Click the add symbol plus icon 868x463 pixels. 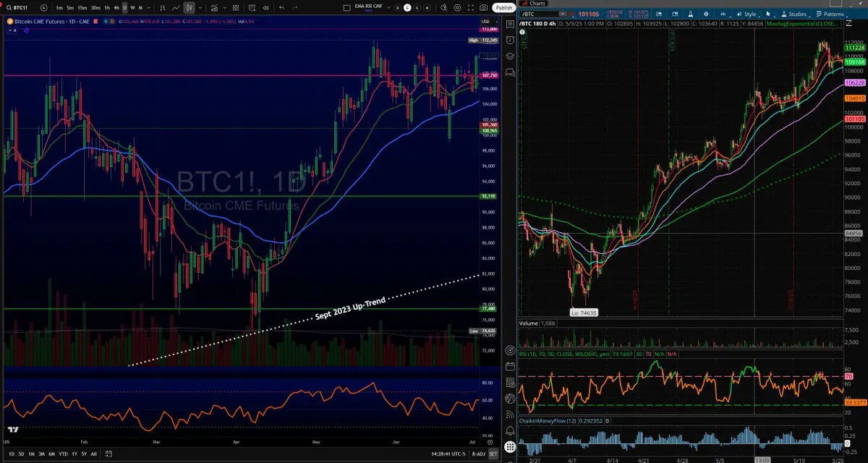tap(44, 7)
